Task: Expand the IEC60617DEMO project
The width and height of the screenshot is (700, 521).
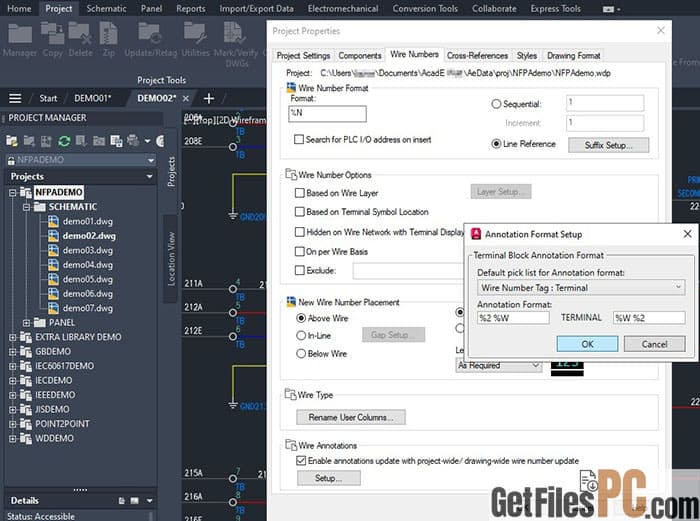Action: point(12,366)
